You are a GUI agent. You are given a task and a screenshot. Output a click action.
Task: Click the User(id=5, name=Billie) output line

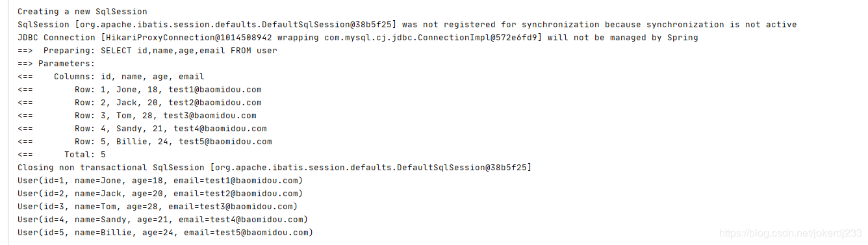pos(166,233)
